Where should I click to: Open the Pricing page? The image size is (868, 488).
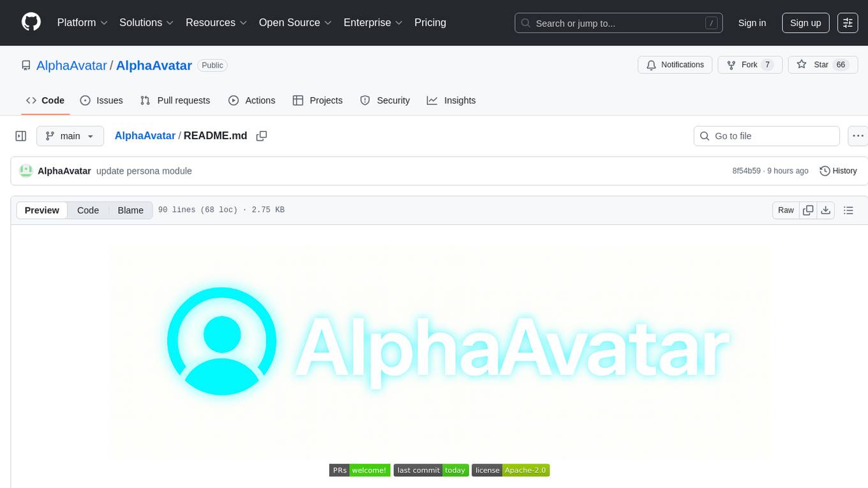[430, 22]
